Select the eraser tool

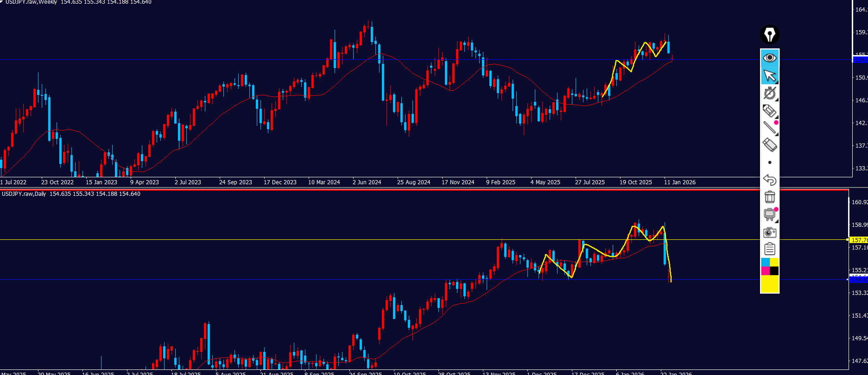pos(770,145)
